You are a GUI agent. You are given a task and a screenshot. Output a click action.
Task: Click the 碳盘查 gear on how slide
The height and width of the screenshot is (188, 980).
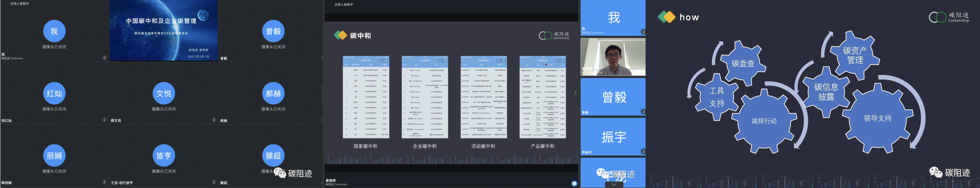click(x=743, y=63)
